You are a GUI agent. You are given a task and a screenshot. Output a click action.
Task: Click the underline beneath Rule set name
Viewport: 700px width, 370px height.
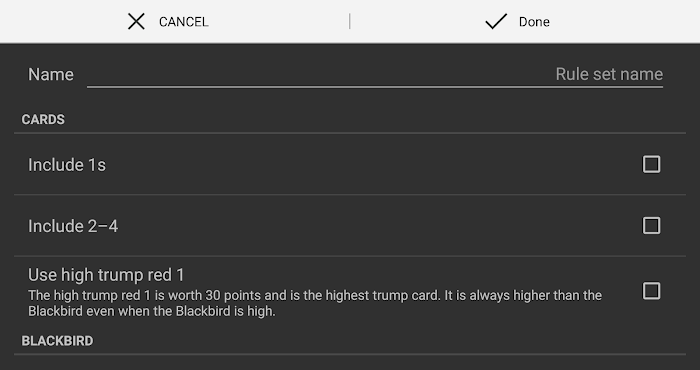(x=375, y=87)
